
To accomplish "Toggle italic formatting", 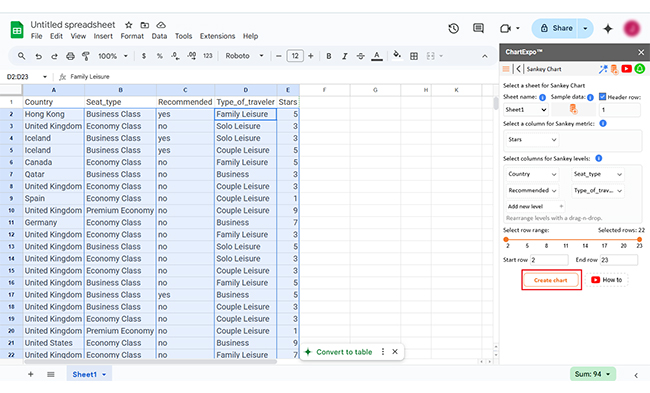I will [344, 56].
